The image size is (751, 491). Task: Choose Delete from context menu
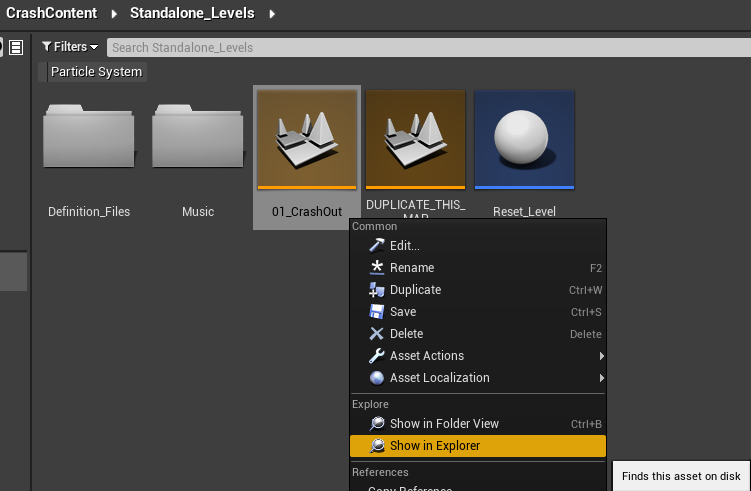coord(478,333)
